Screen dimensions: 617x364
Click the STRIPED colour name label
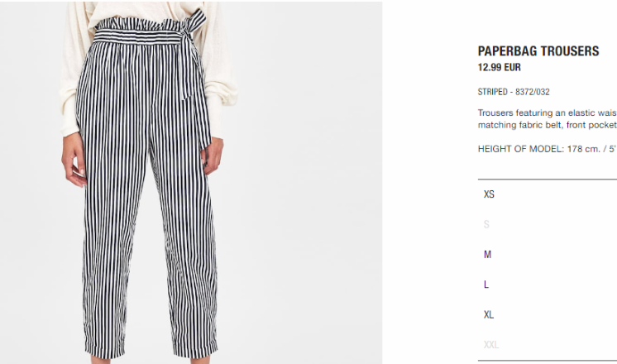pos(492,92)
